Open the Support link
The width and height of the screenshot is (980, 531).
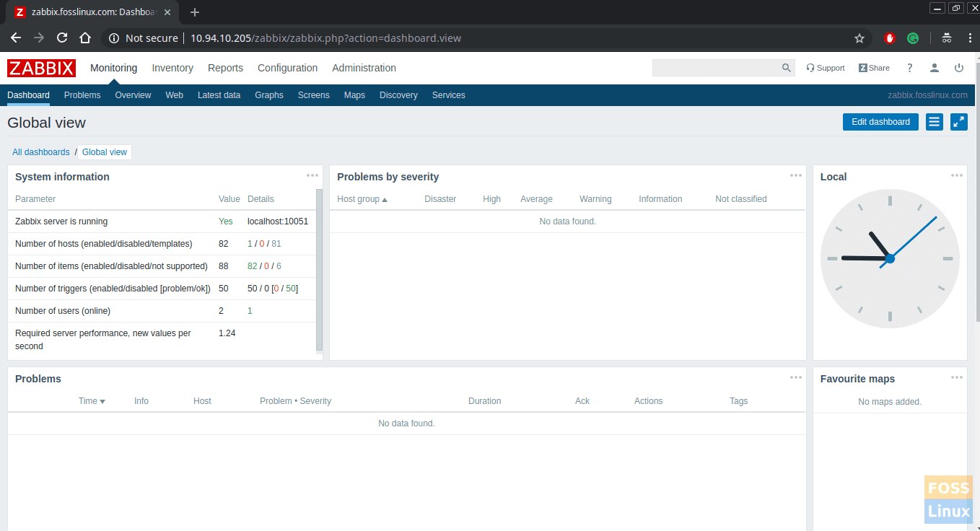pyautogui.click(x=826, y=68)
